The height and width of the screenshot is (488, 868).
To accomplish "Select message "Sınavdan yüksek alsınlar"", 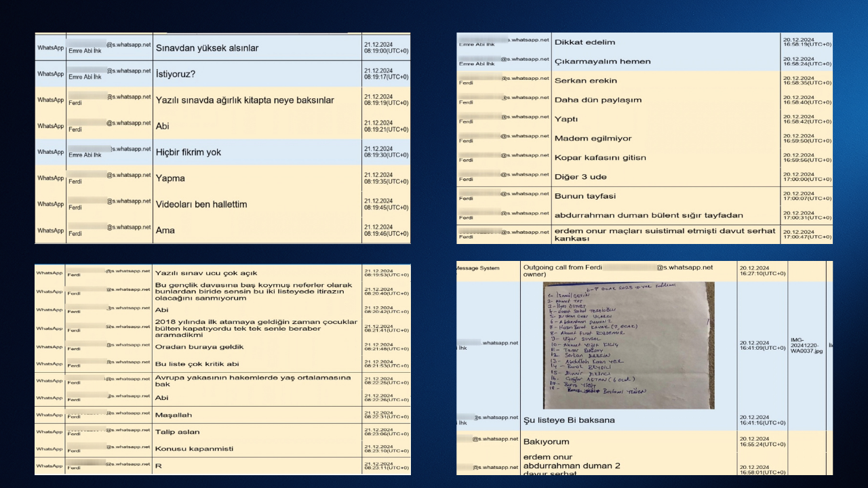I will (x=207, y=49).
